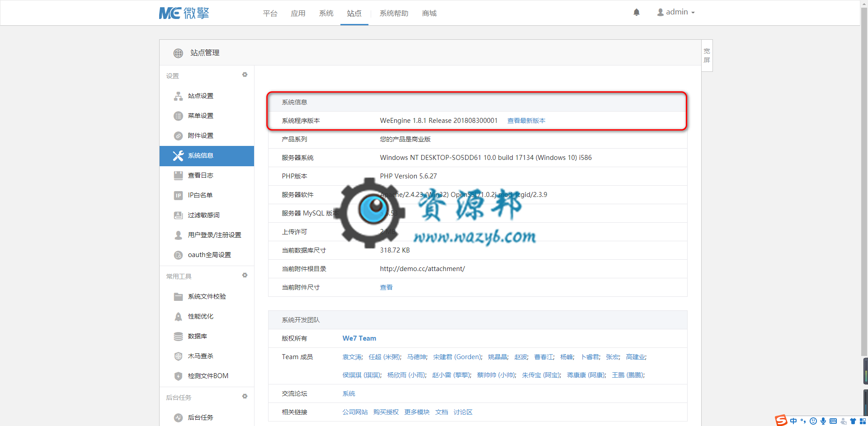868x426 pixels.
Task: Click the Sogou skin shirt icon
Action: click(x=853, y=421)
